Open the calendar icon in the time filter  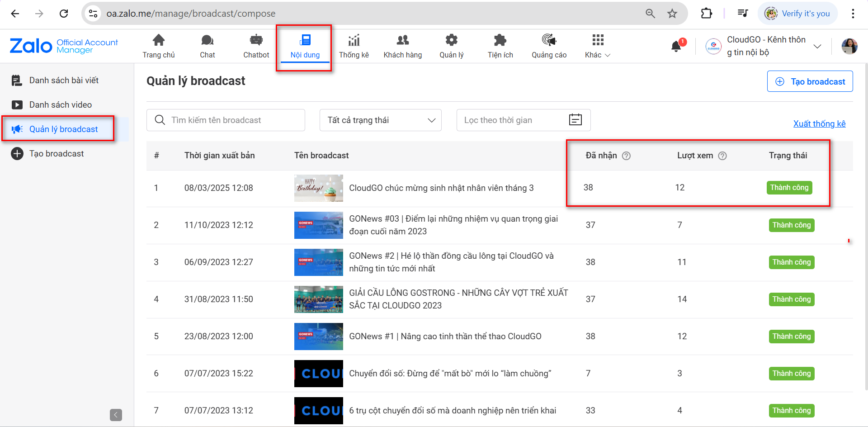(x=575, y=120)
